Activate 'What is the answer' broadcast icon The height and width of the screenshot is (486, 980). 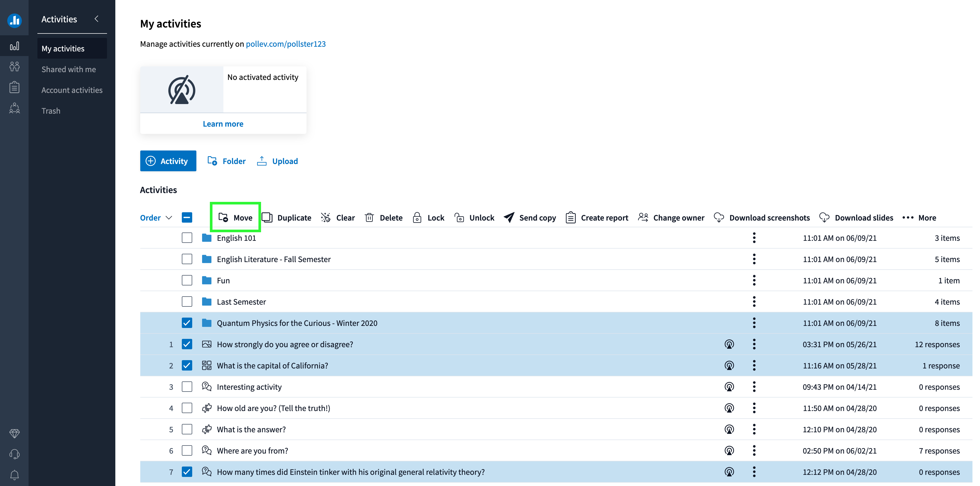point(729,429)
